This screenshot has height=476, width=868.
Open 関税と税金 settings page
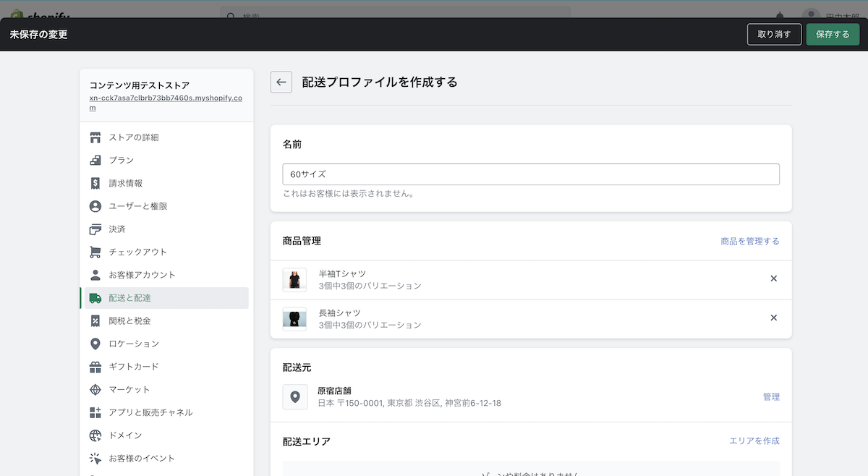(x=166, y=320)
